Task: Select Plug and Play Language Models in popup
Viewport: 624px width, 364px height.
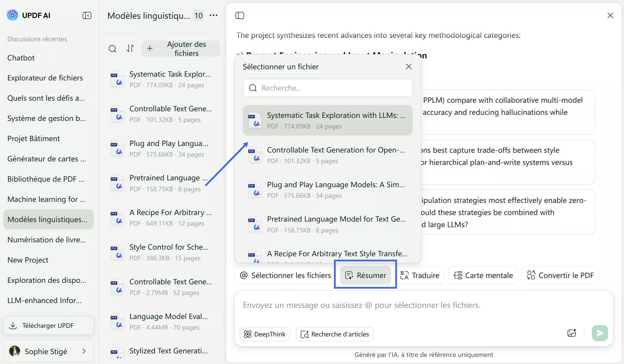Action: [x=328, y=190]
